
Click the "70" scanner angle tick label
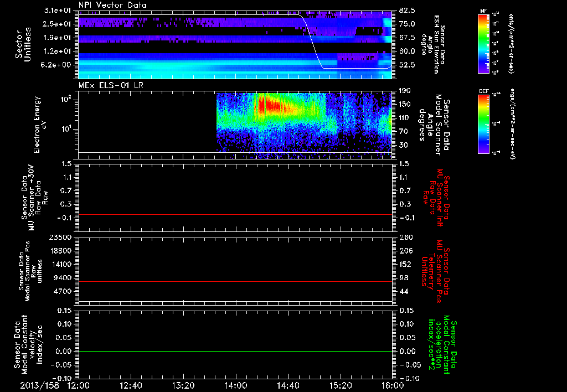(403, 131)
